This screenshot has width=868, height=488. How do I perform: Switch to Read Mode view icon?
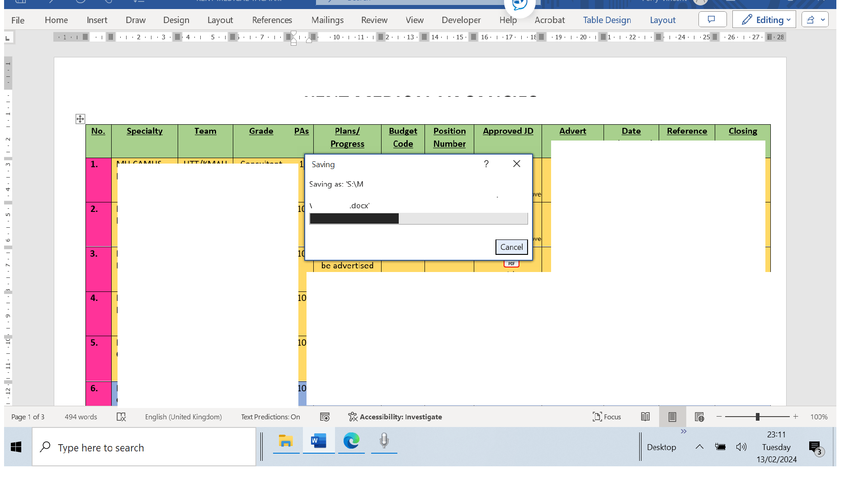pos(645,417)
